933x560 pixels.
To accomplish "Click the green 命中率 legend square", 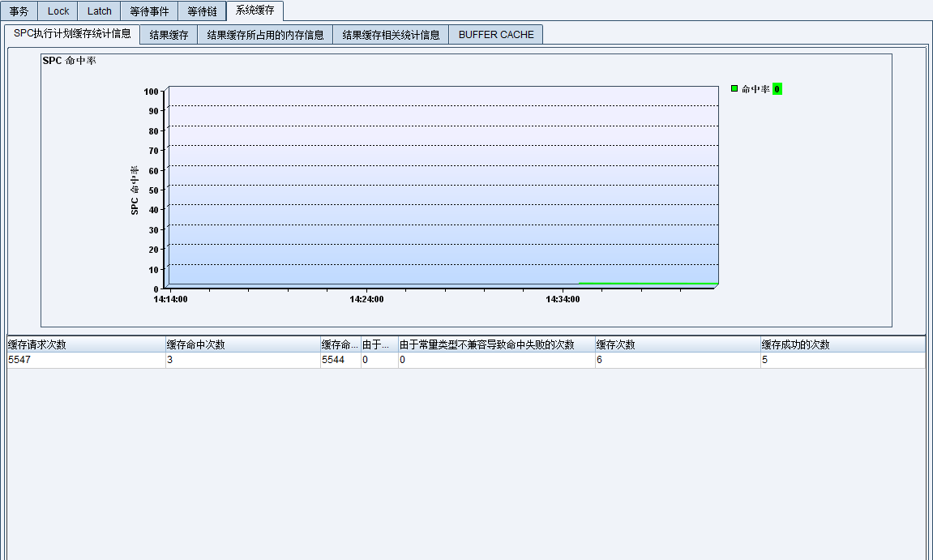I will pyautogui.click(x=734, y=88).
